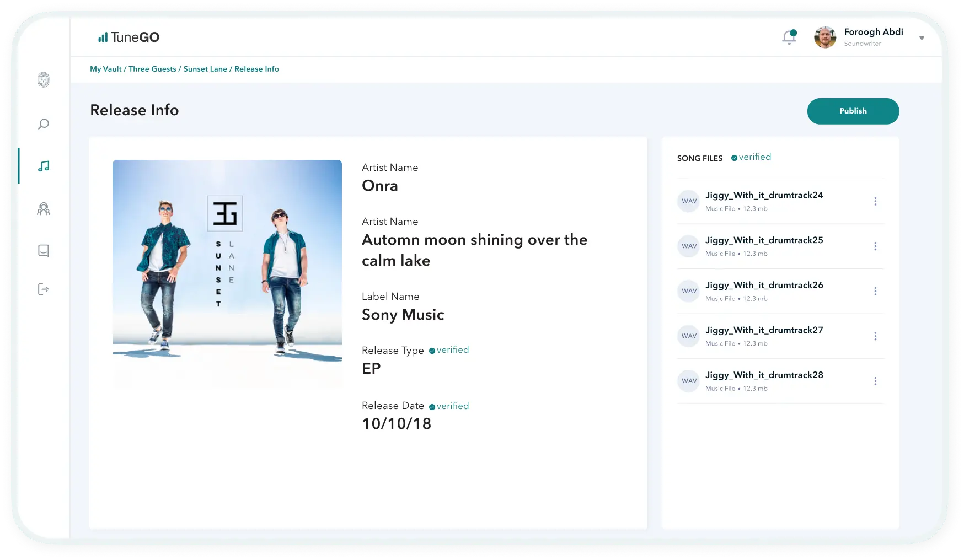Click the user profile avatar photo
The height and width of the screenshot is (560, 964).
coord(825,37)
